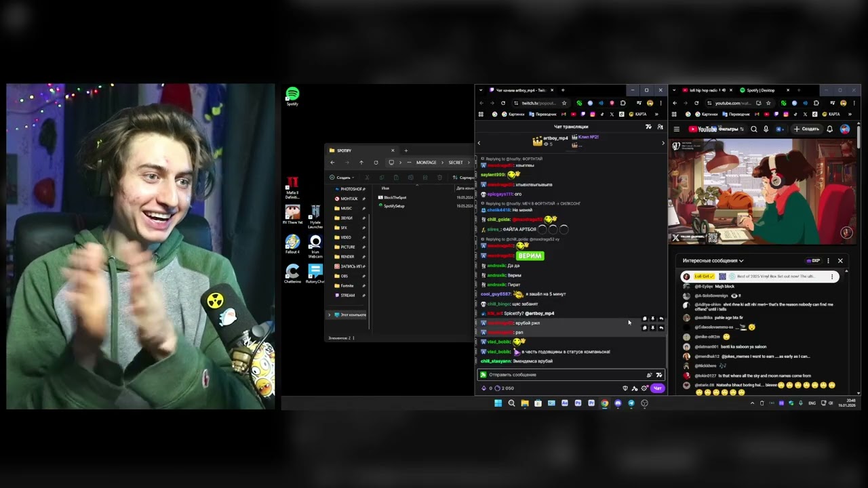868x488 pixels.
Task: Switch to the Twitch chat browser tab
Action: pos(521,90)
